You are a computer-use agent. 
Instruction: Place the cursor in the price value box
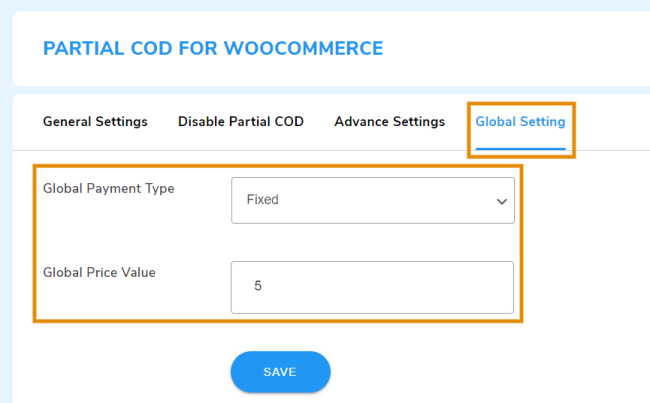(x=372, y=287)
